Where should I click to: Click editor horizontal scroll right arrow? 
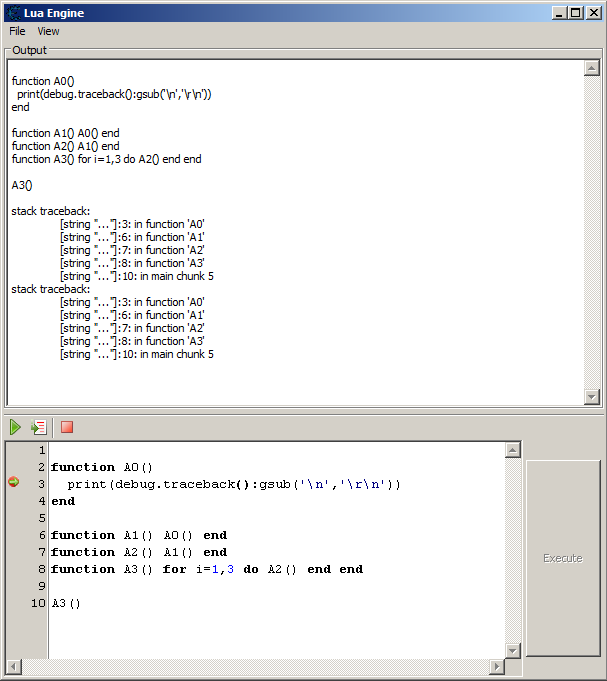tap(496, 666)
